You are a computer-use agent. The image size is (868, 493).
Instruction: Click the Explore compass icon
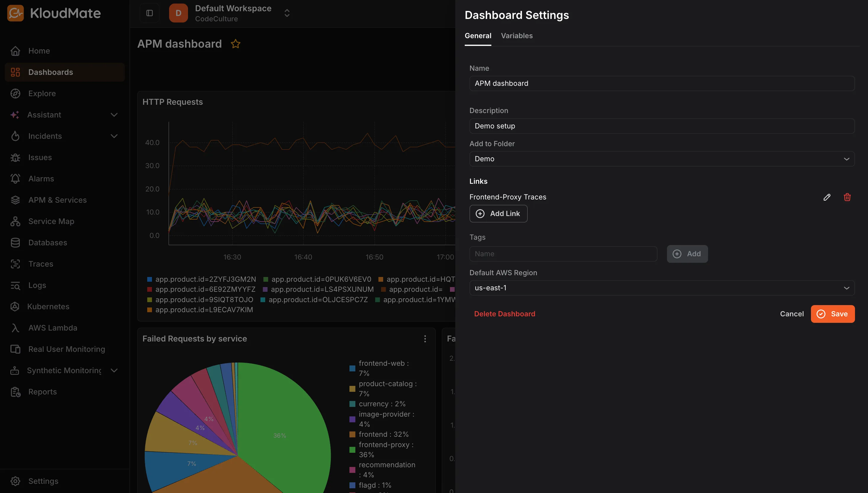[15, 94]
